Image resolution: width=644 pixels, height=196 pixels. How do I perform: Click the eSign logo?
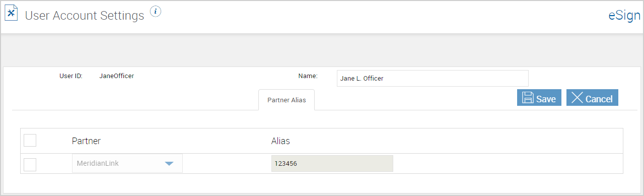(624, 15)
